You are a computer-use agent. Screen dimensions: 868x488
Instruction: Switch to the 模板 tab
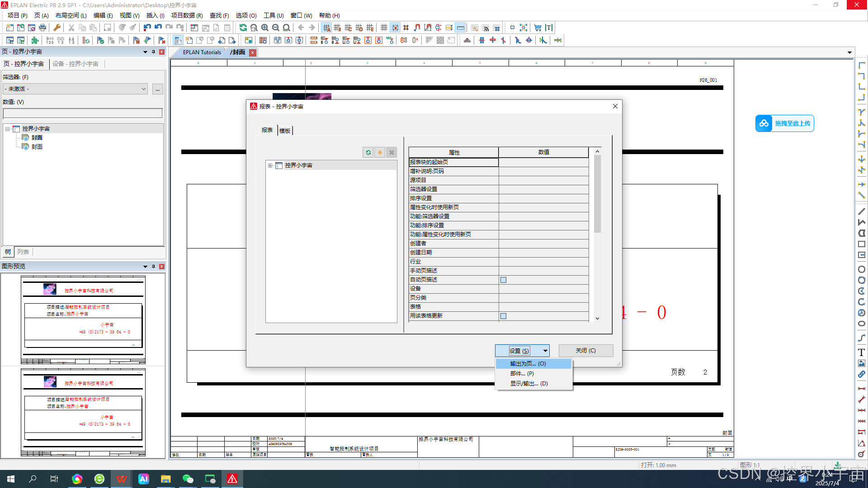point(284,130)
